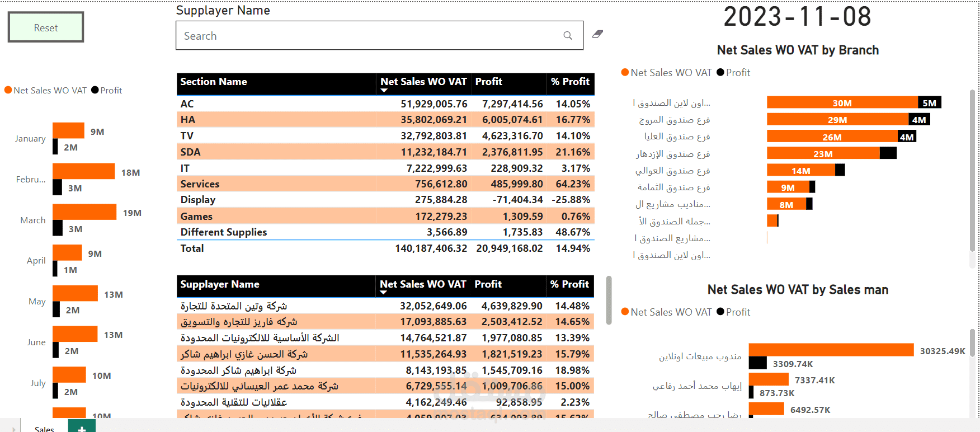Screen dimensions: 980x432
Task: Select January 9M net sales bar
Action: (x=68, y=130)
